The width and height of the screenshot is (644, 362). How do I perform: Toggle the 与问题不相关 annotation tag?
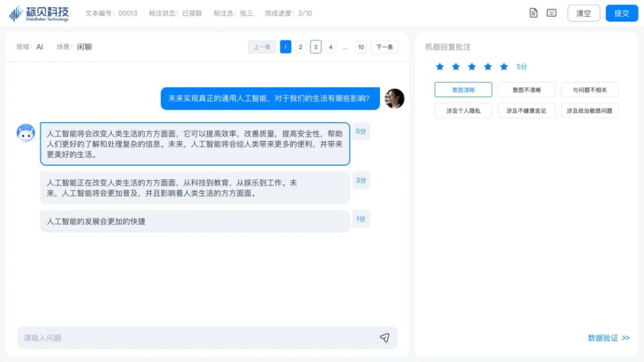click(589, 89)
